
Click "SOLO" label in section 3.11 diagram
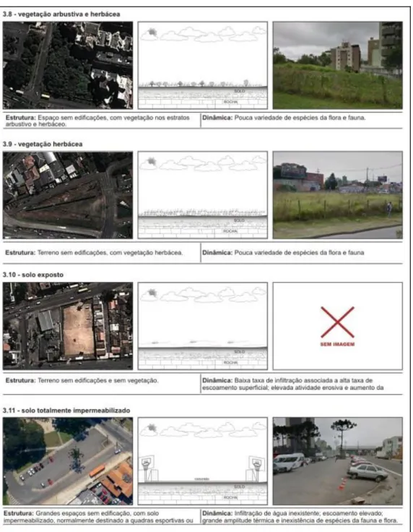[x=239, y=486]
